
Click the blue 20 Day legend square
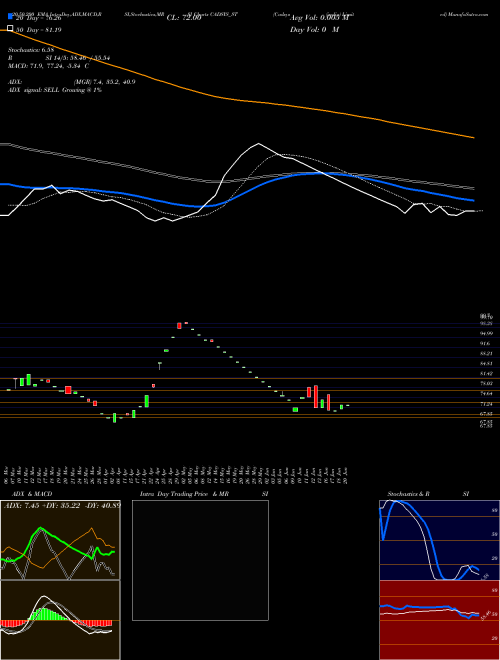pyautogui.click(x=11, y=17)
